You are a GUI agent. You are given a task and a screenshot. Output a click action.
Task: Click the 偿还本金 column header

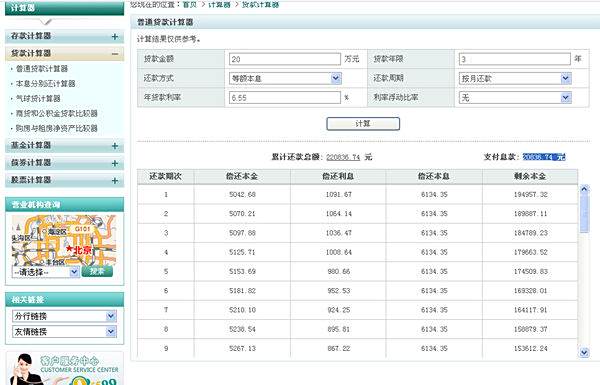pyautogui.click(x=242, y=176)
